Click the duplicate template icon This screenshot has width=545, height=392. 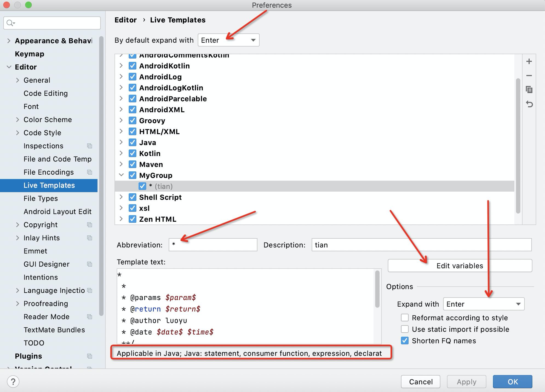point(529,90)
